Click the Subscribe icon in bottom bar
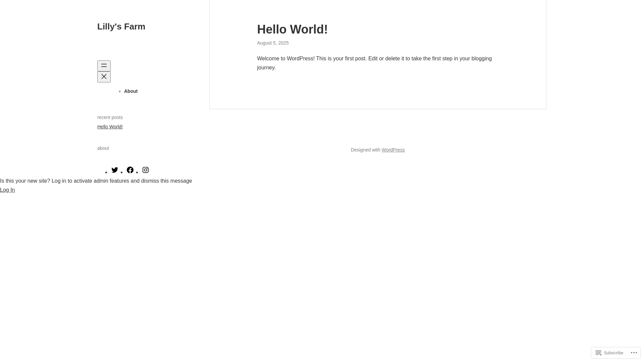This screenshot has height=362, width=644. pyautogui.click(x=599, y=353)
